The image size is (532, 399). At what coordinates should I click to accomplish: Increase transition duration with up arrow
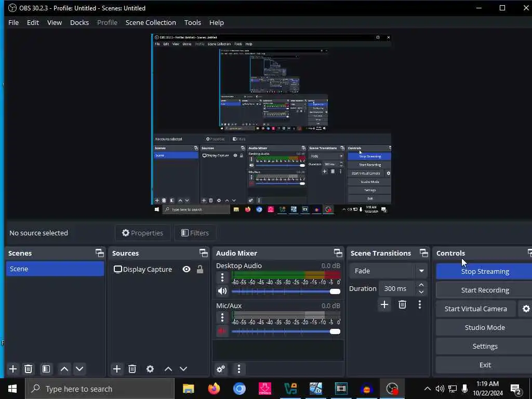421,285
